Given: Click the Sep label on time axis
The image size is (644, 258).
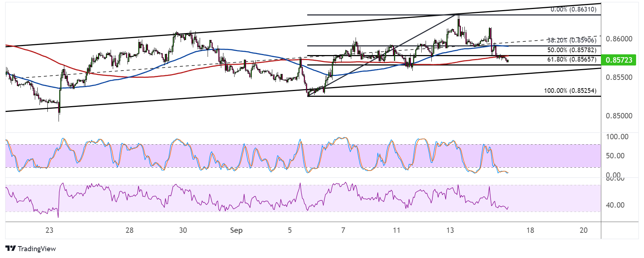Looking at the screenshot, I should coord(236,230).
